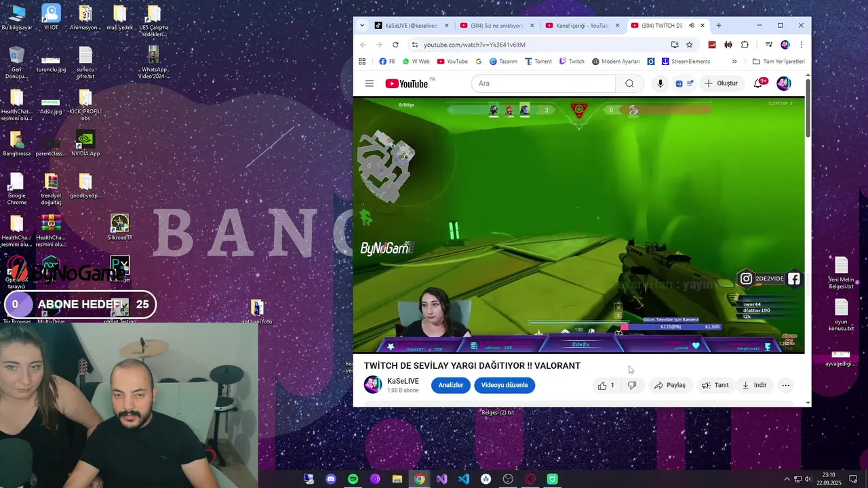Switch to the KaSeLIVE TikTok tab

coord(410,26)
